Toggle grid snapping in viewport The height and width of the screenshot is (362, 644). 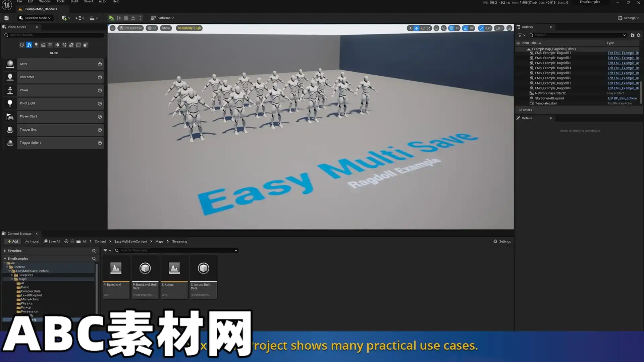451,28
